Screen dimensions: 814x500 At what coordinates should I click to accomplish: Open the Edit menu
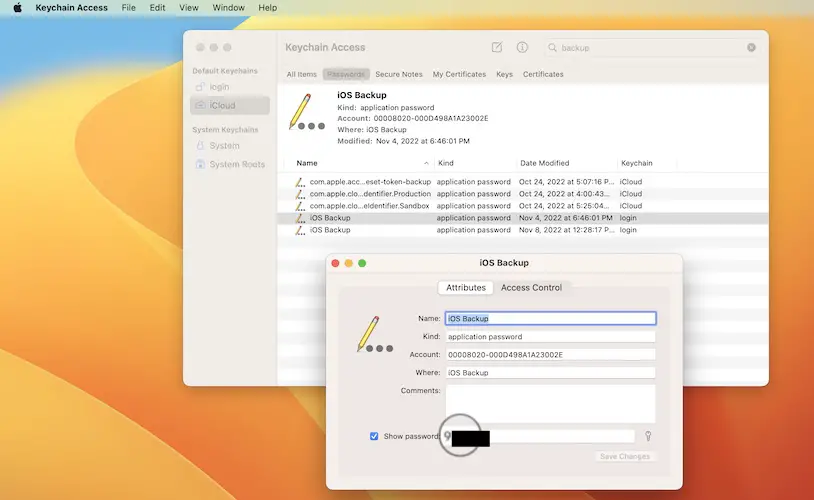pos(157,8)
